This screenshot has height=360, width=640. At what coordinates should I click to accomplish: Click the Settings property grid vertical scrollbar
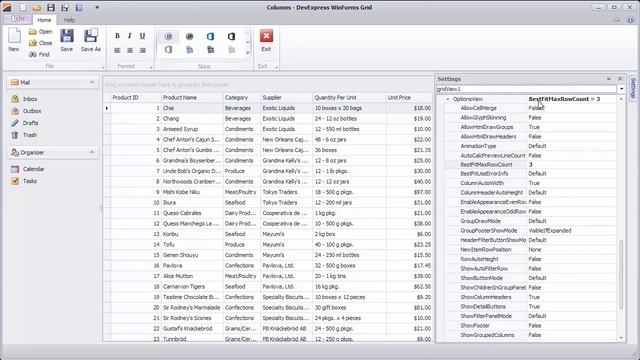click(x=621, y=274)
